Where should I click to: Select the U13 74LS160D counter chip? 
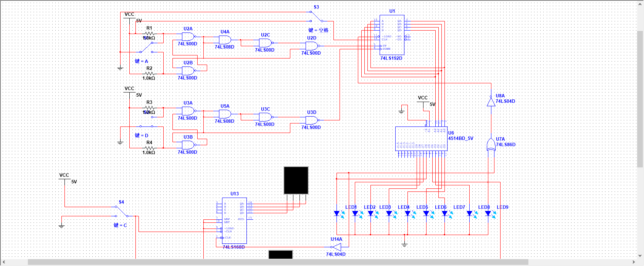point(234,221)
